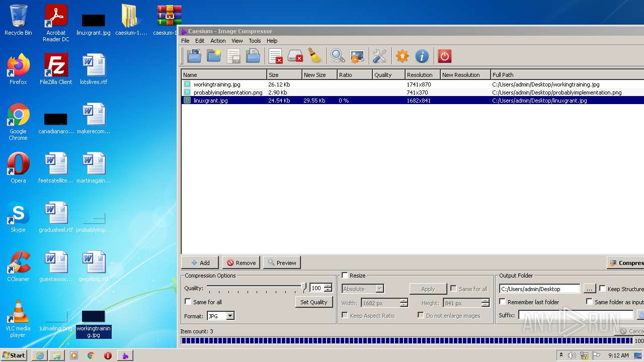Viewport: 644px width, 362px height.
Task: Select the CCleaner desktop shortcut
Action: [x=18, y=266]
